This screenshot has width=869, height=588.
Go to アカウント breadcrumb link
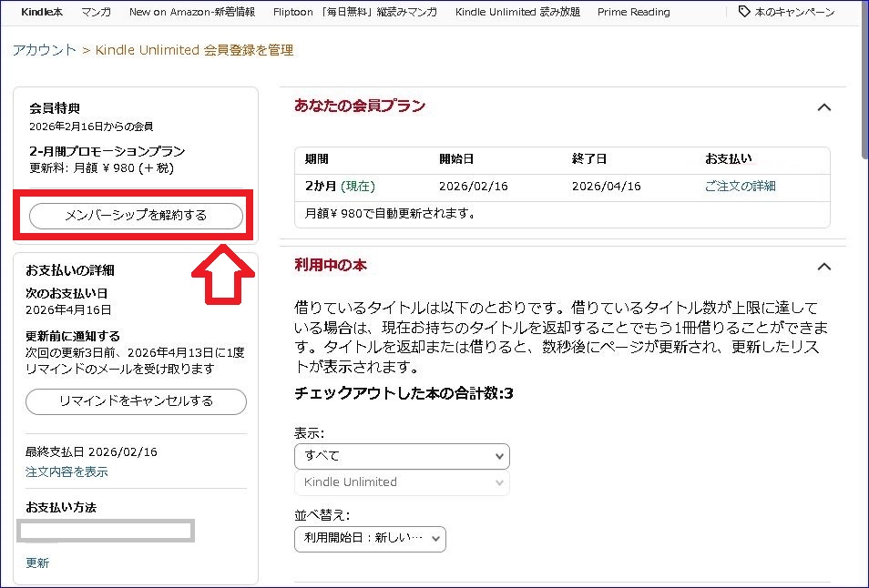click(x=45, y=50)
